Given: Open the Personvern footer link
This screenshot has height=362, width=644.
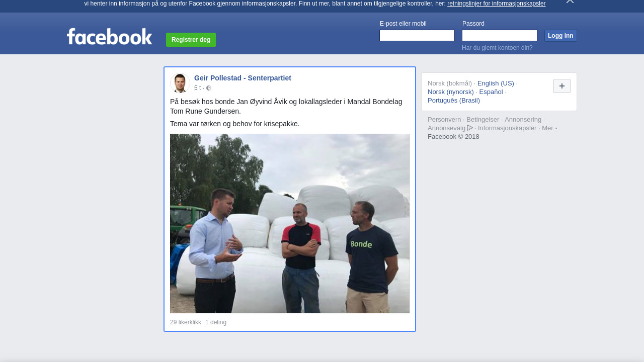Looking at the screenshot, I should coord(444,120).
